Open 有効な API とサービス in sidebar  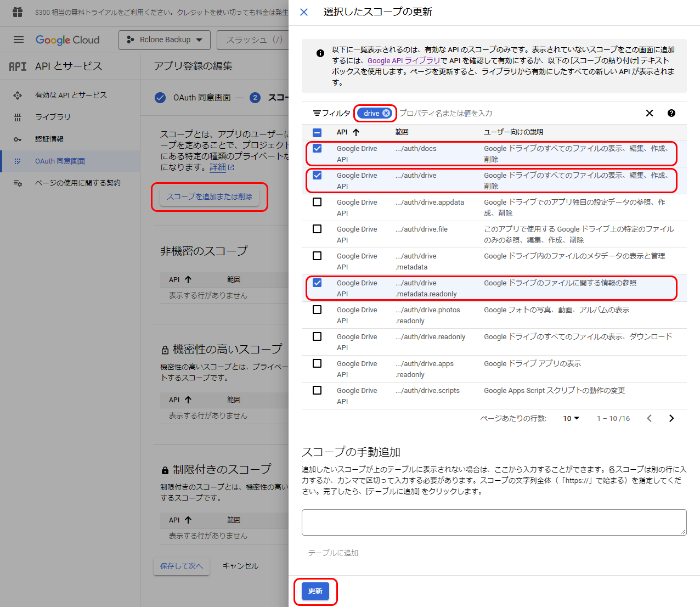pos(71,95)
